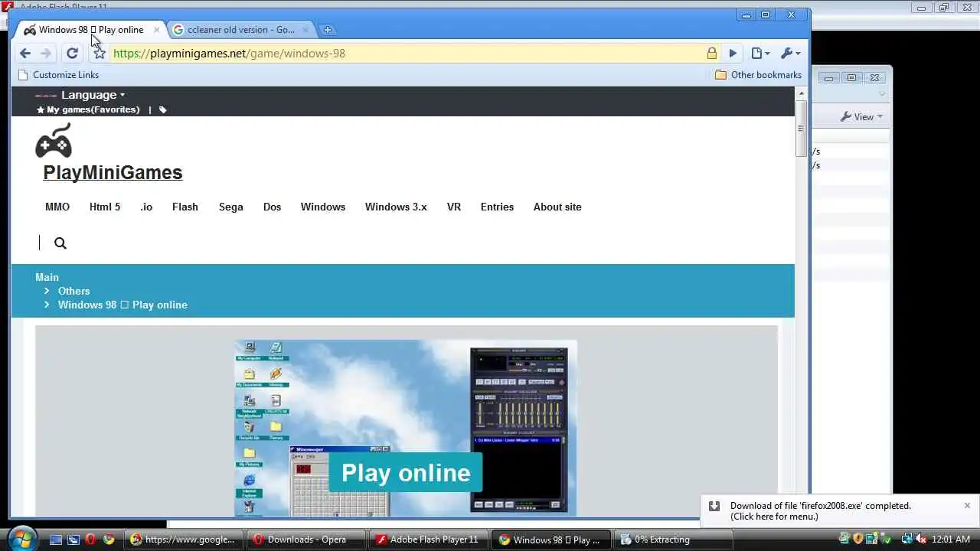Open Chrome's page menu dropdown
This screenshot has width=980, height=551.
click(760, 53)
